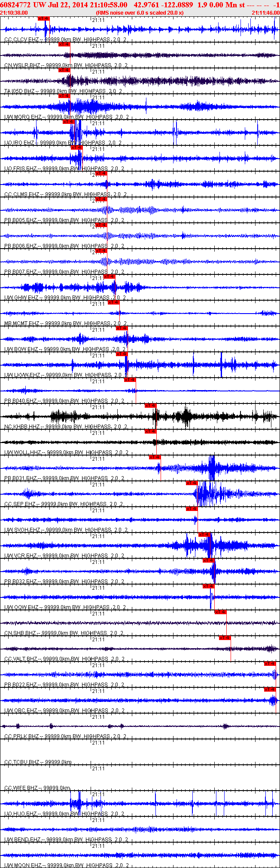The image size is (280, 868).
Task: Select the red pick flag above CN.WSLR trace
Action: tap(64, 44)
